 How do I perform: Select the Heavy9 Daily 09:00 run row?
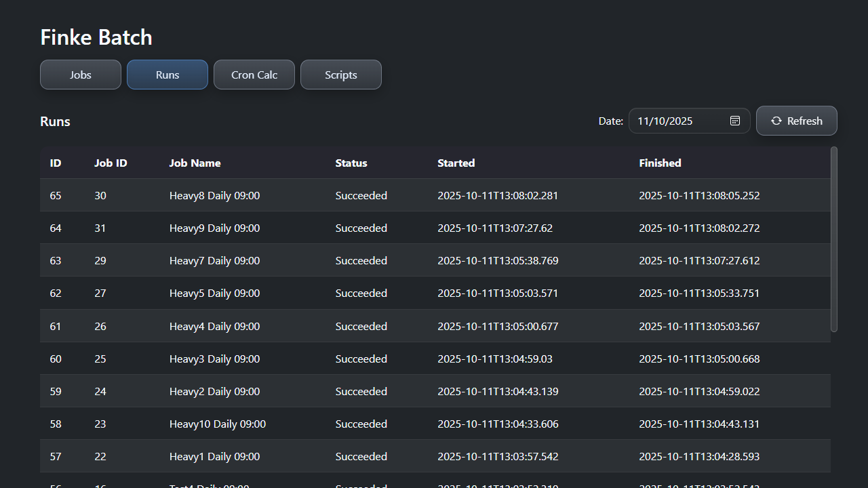coord(214,228)
